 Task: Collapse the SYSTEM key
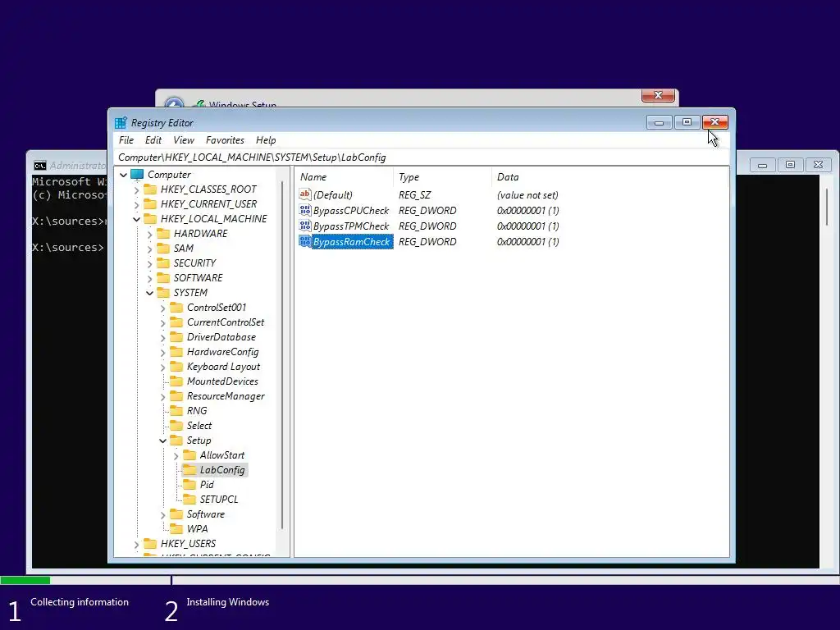coord(149,293)
